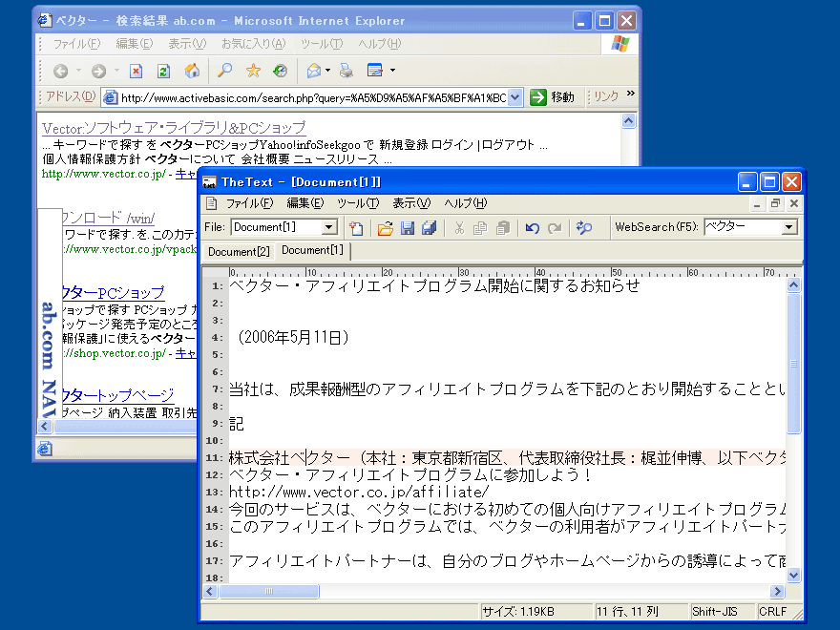Click the Cut scissors icon in TheText
The image size is (840, 630).
pos(459,228)
